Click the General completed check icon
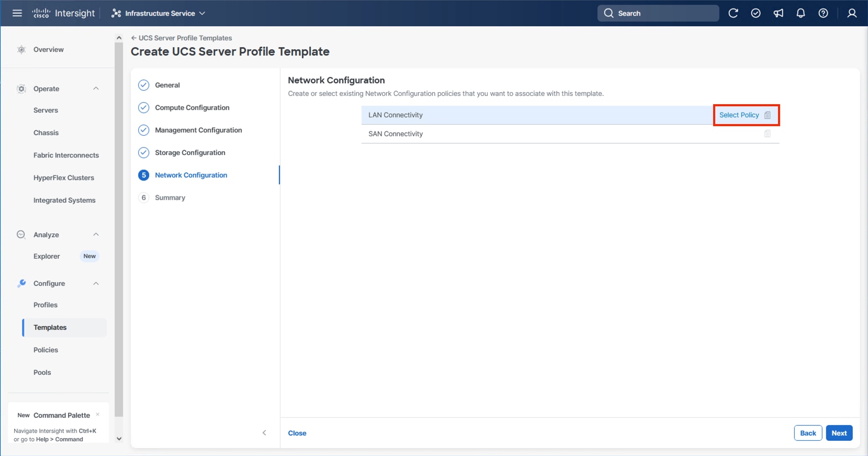Image resolution: width=868 pixels, height=456 pixels. (143, 85)
